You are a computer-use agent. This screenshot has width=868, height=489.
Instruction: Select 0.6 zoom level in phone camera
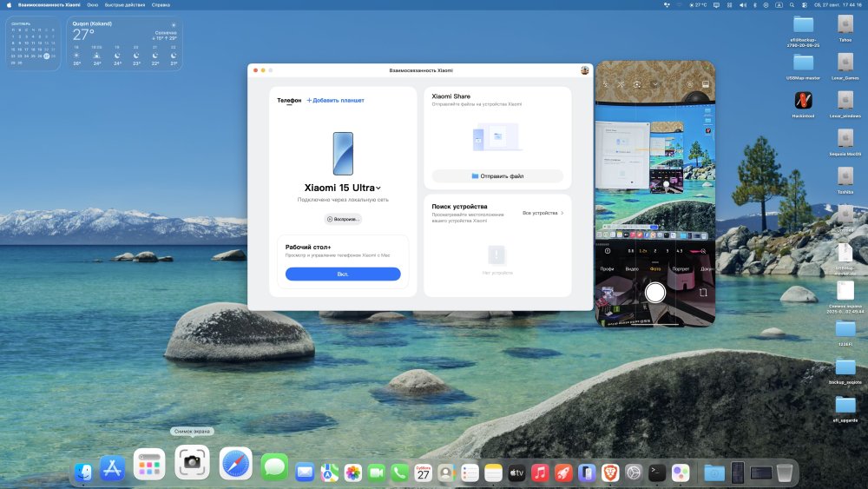tap(630, 251)
